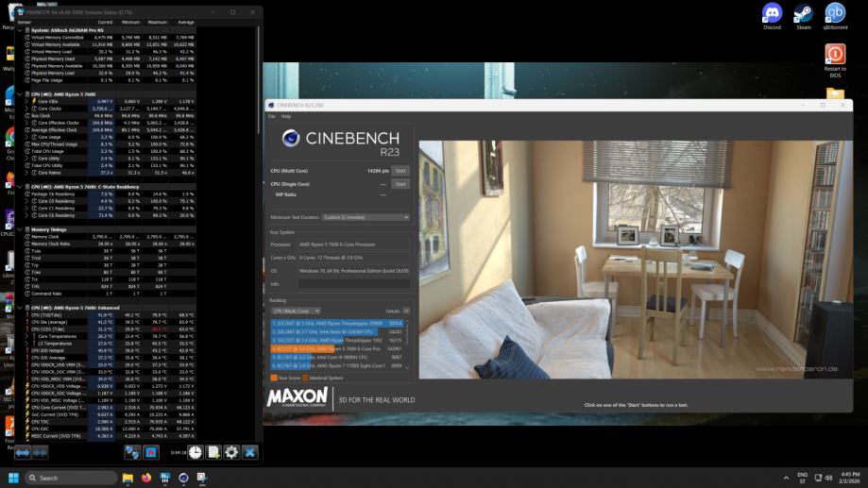This screenshot has width=868, height=488.
Task: Open the Help menu in Cinebench
Action: 285,116
